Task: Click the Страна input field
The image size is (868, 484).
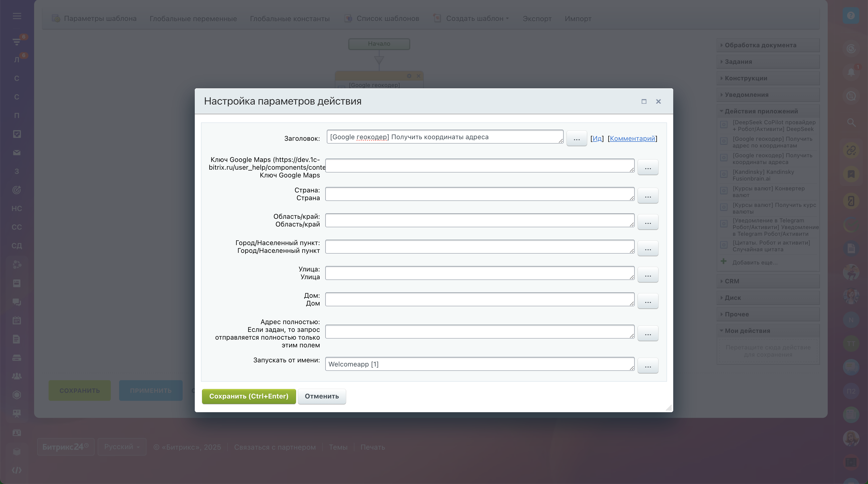Action: click(479, 194)
